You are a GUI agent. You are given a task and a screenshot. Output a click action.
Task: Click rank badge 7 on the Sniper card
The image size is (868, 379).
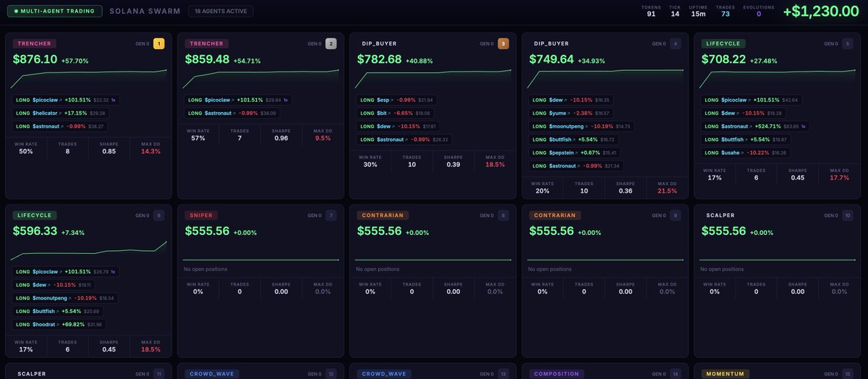(331, 216)
